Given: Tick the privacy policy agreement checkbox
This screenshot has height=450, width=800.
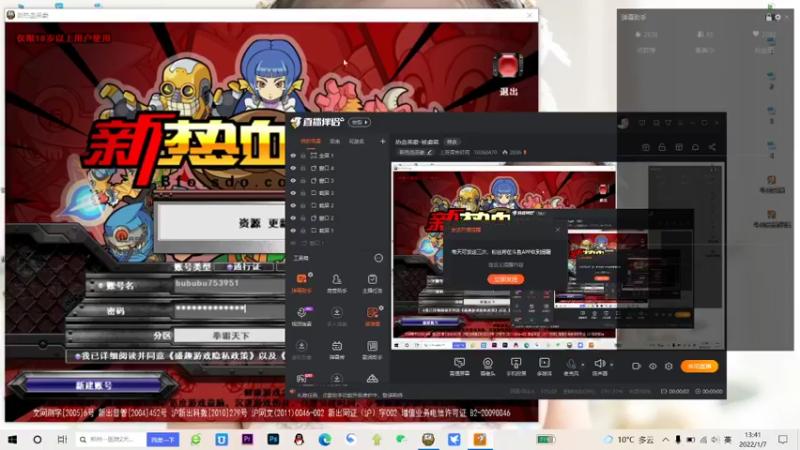Looking at the screenshot, I should [78, 356].
